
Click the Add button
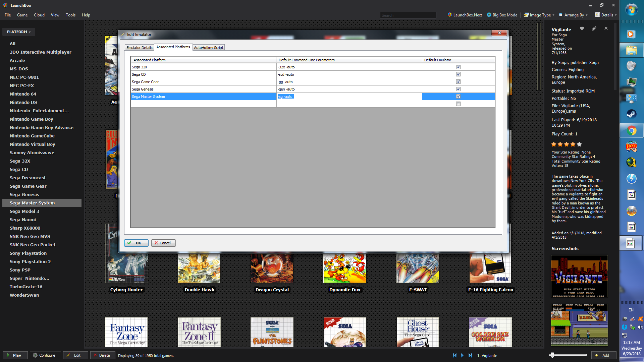point(604,355)
